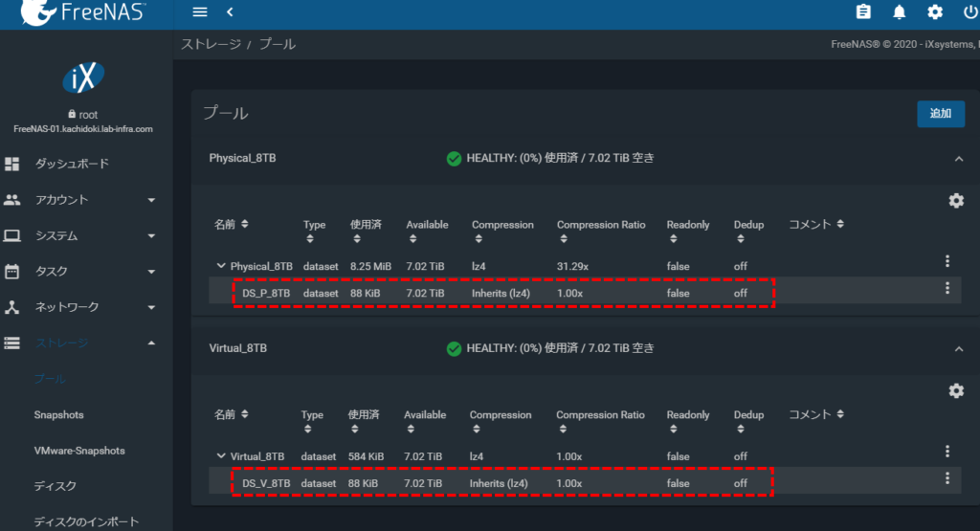The height and width of the screenshot is (531, 980).
Task: Click the 追加 button
Action: 941,114
